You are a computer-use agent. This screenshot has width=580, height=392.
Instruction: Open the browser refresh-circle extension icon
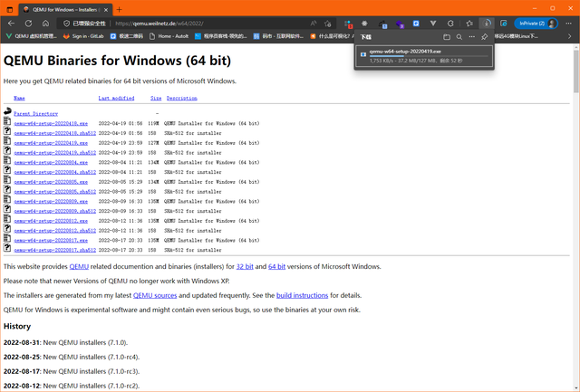tap(450, 24)
